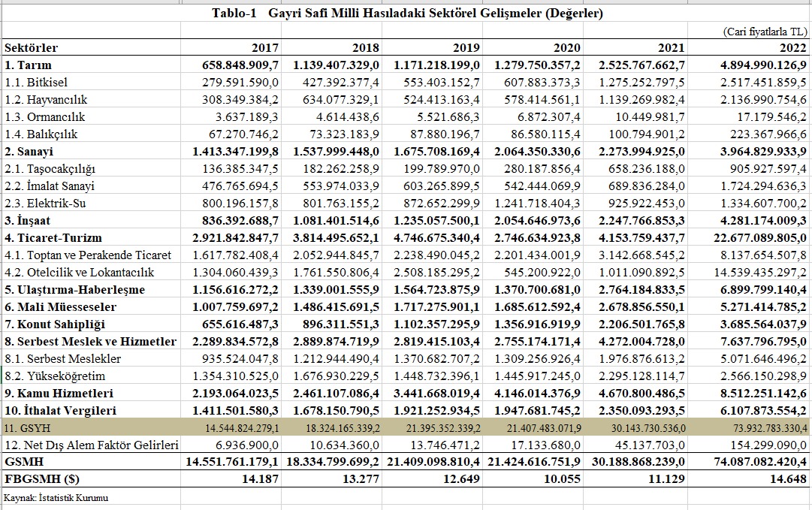Screen dimensions: 812x510
Task: Select the '2.1. Taşocakçılığı' row label
Action: coord(50,169)
